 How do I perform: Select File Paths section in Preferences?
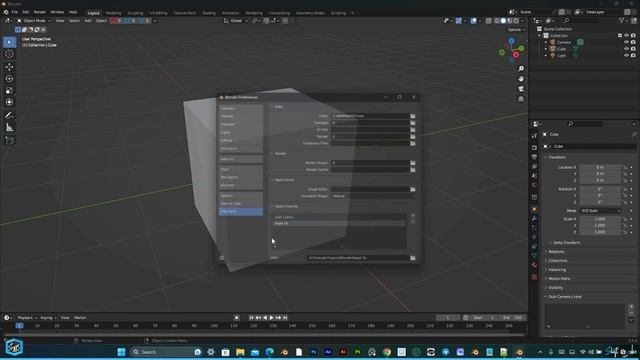(241, 212)
